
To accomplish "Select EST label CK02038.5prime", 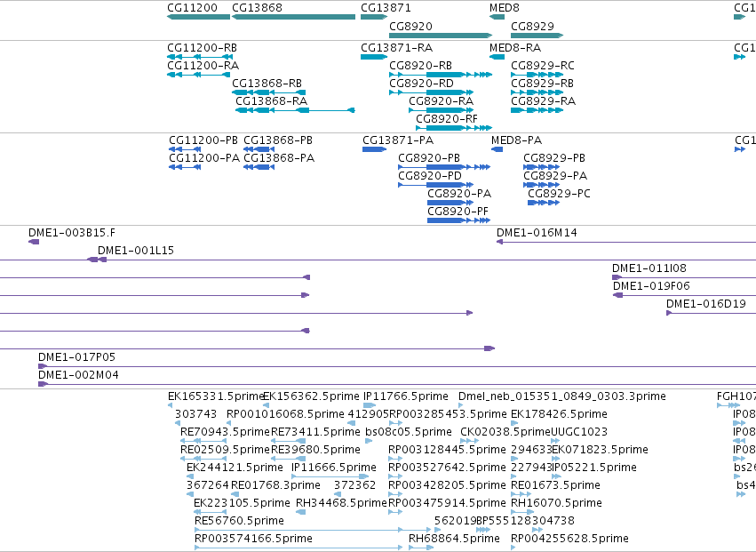I will click(505, 432).
